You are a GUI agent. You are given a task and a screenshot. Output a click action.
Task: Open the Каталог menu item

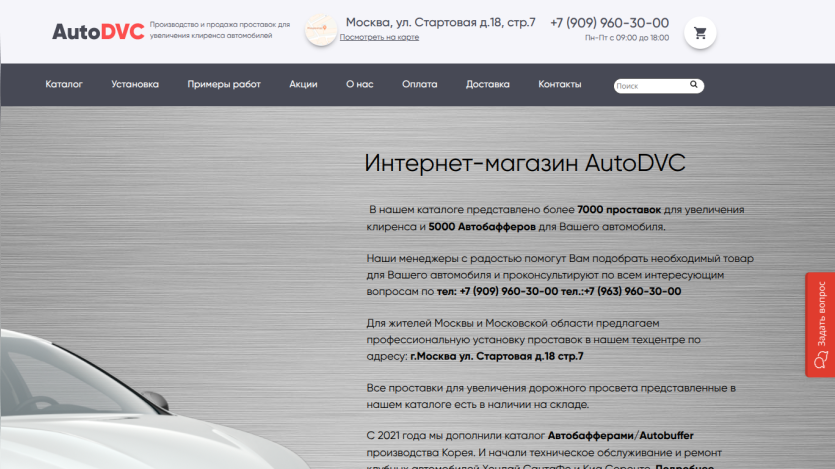(64, 84)
